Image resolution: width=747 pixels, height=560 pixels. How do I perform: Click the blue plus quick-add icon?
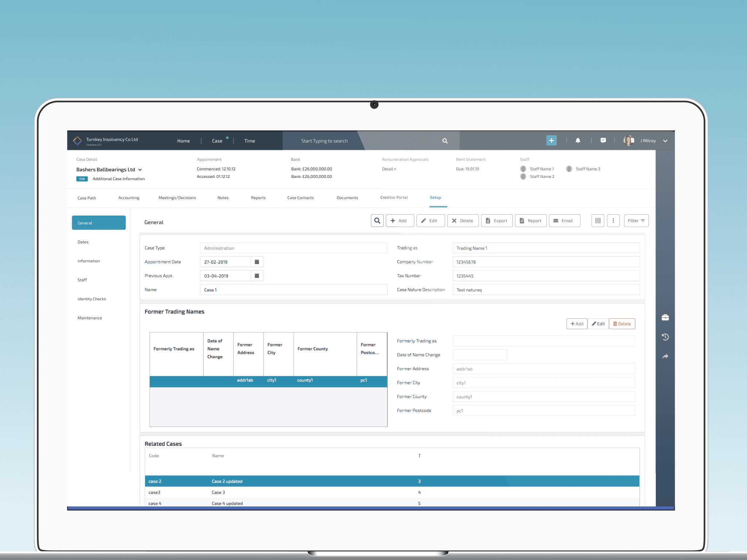click(551, 141)
